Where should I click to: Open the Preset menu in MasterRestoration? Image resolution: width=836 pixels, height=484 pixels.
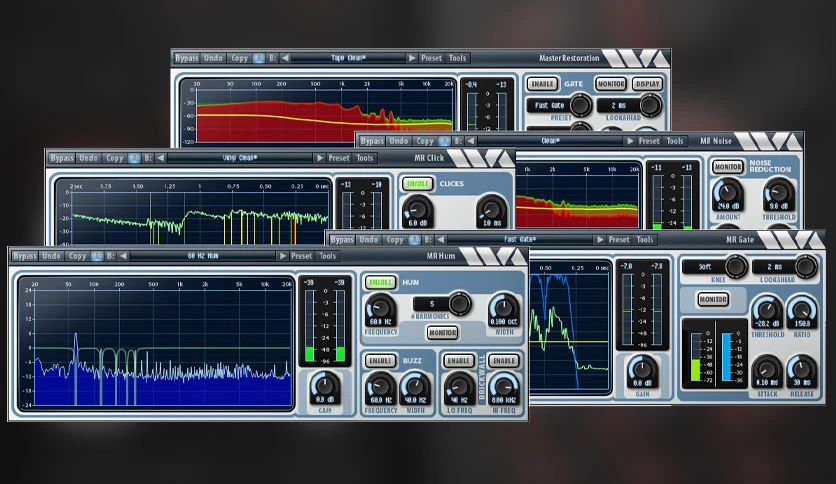431,58
